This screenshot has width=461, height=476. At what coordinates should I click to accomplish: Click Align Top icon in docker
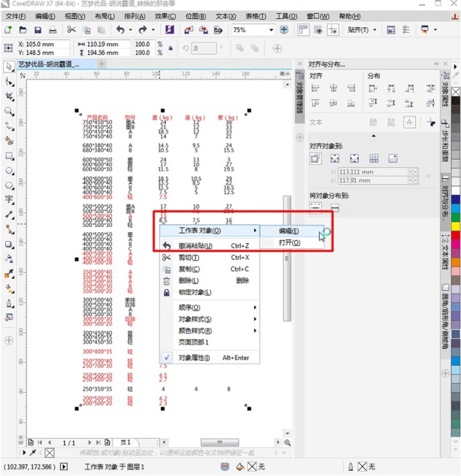tap(315, 103)
